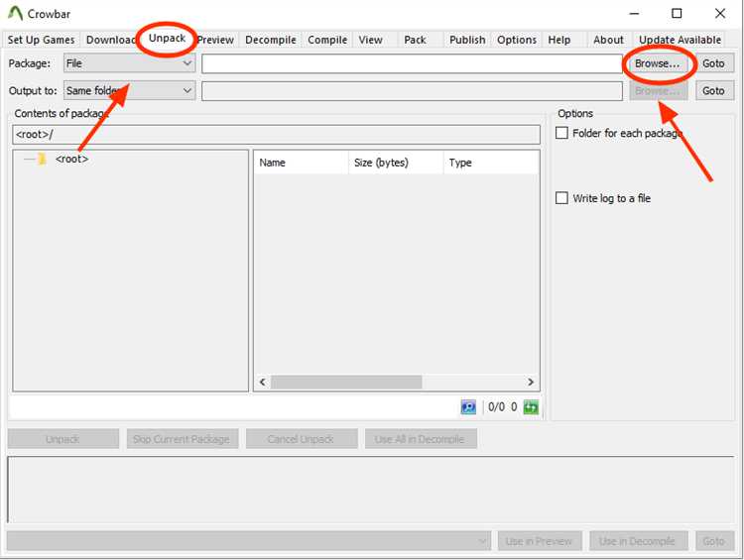Image resolution: width=744 pixels, height=560 pixels.
Task: Click the search filter field below lists
Action: click(233, 406)
